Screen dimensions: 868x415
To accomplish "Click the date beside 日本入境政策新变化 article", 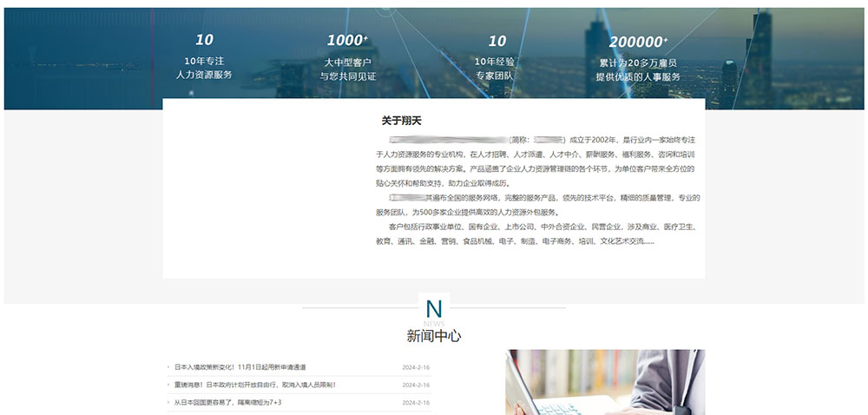I will point(416,367).
